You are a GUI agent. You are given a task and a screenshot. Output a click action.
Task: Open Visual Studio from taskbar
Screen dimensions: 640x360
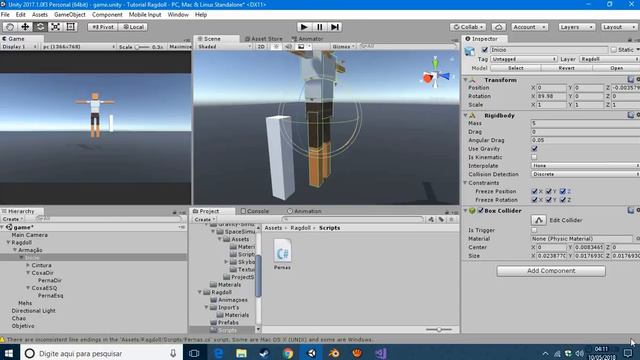point(380,353)
